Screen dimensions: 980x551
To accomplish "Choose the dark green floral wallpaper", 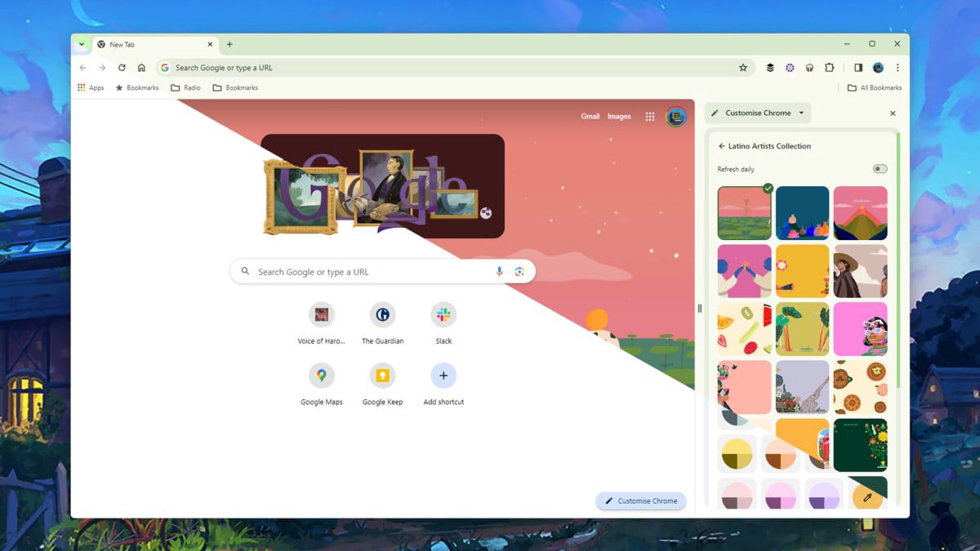I will (x=861, y=445).
